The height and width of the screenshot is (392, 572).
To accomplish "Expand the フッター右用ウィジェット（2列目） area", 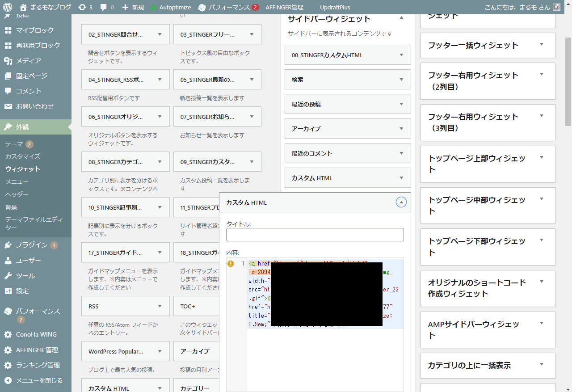I will (x=542, y=74).
